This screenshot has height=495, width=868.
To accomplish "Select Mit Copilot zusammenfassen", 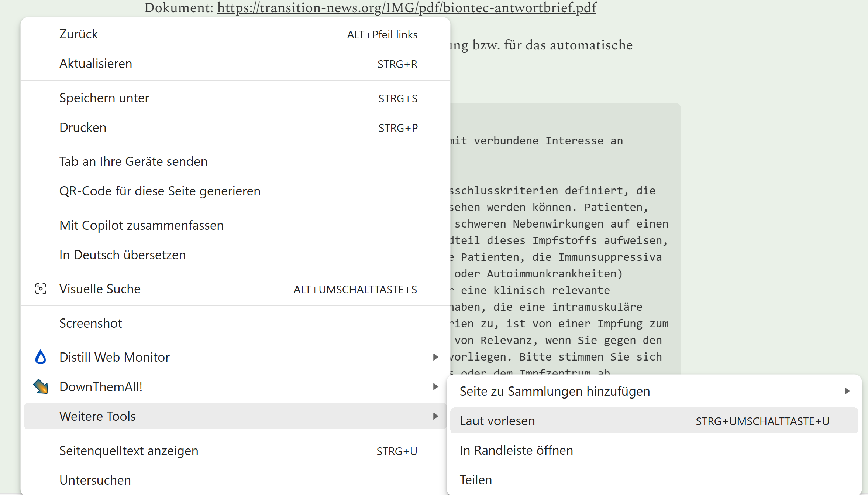I will [141, 225].
